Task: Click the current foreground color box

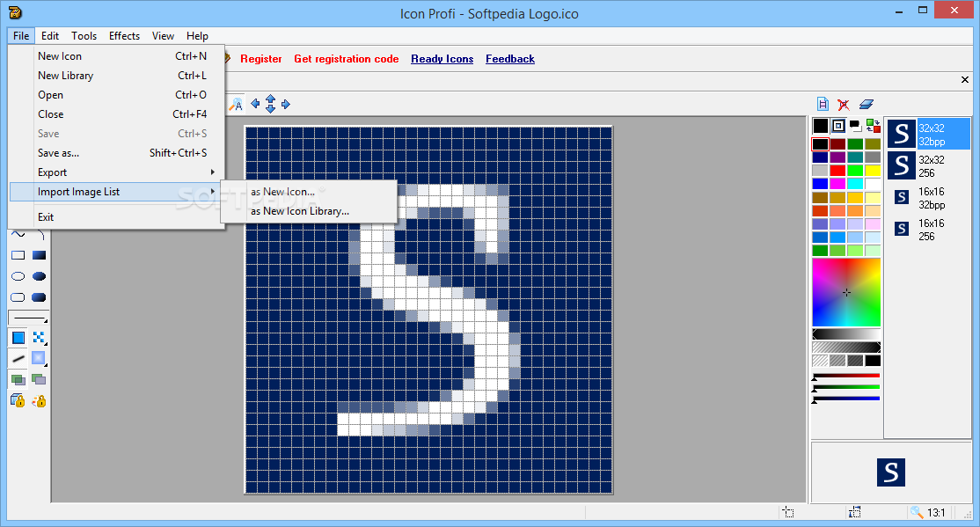Action: click(821, 127)
